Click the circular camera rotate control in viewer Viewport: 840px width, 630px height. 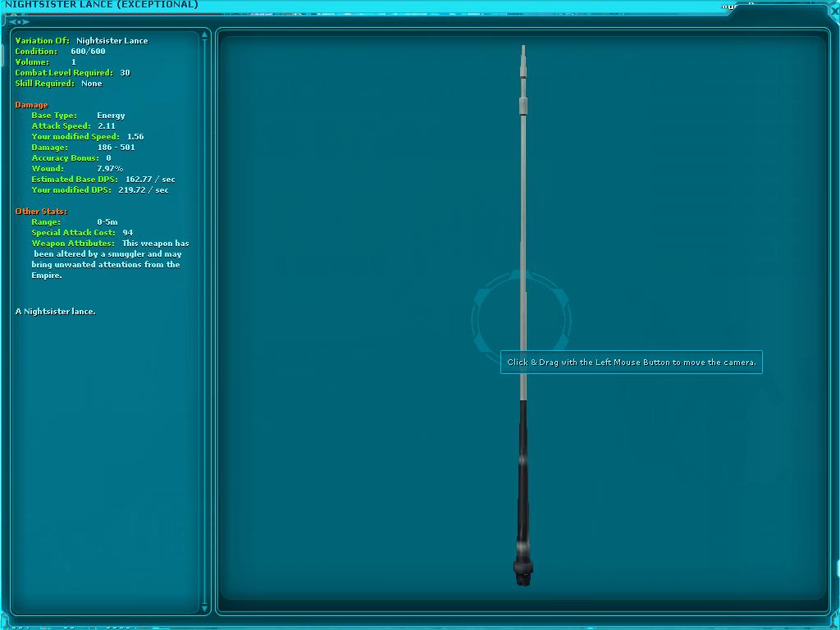coord(521,320)
